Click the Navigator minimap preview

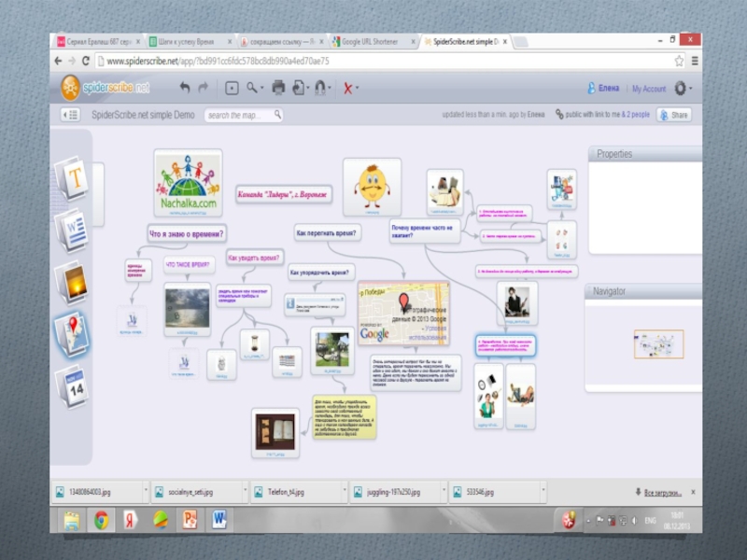(657, 345)
